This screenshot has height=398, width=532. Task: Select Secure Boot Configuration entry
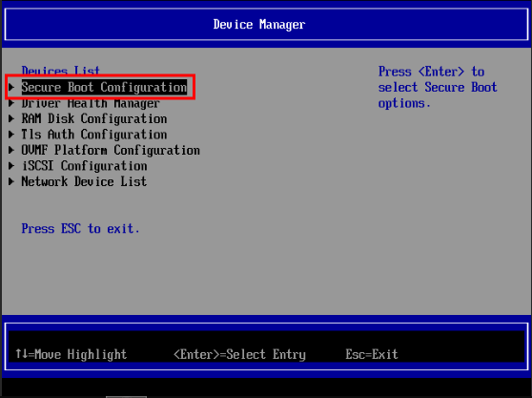[104, 87]
